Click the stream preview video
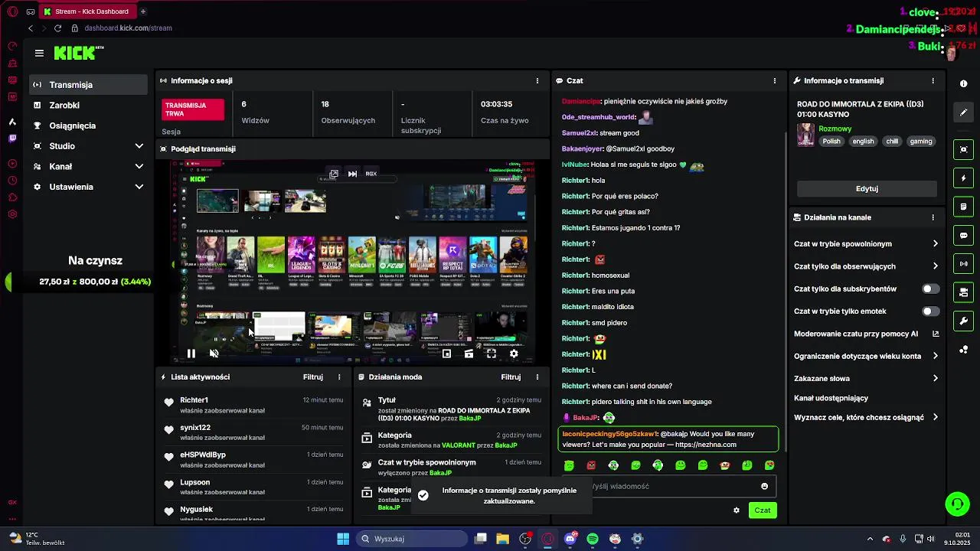The width and height of the screenshot is (980, 551). 353,260
